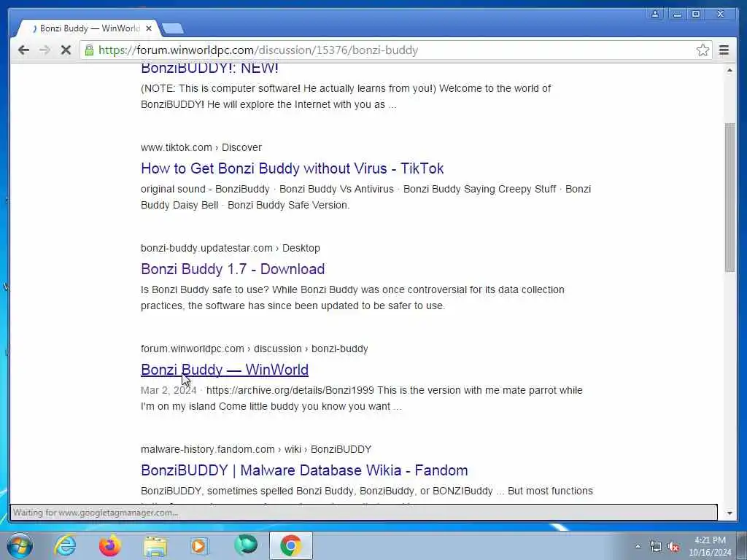Click the muted volume tray icon
The height and width of the screenshot is (560, 747).
pyautogui.click(x=673, y=547)
